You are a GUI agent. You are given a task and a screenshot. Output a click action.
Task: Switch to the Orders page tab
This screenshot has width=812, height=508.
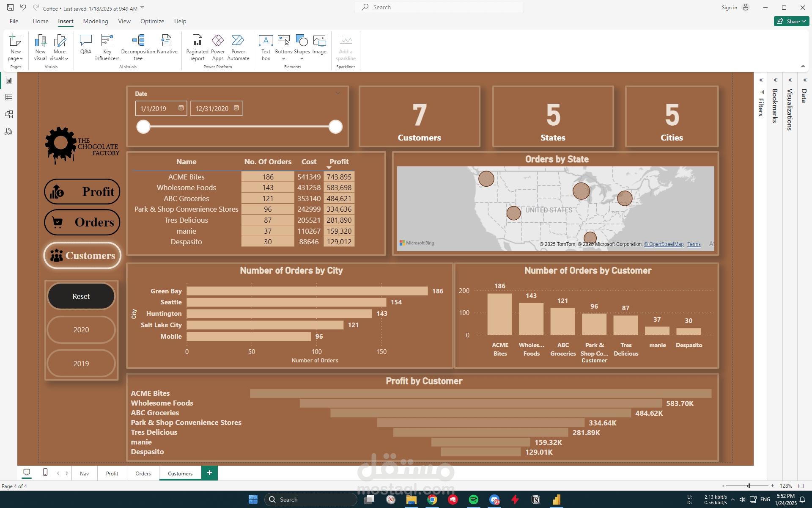143,473
